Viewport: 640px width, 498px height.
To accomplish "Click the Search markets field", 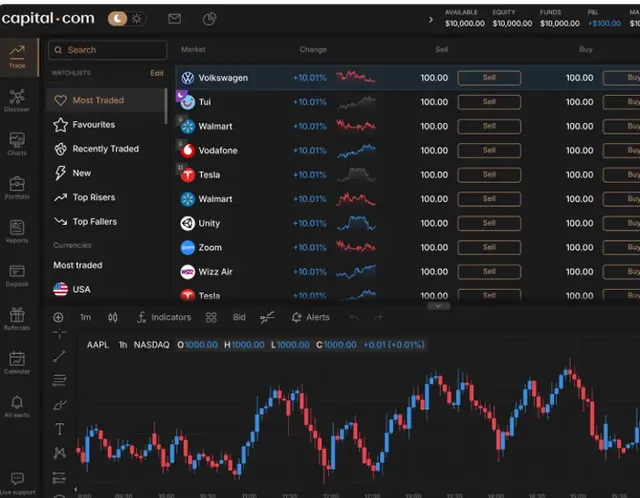I will (x=108, y=50).
